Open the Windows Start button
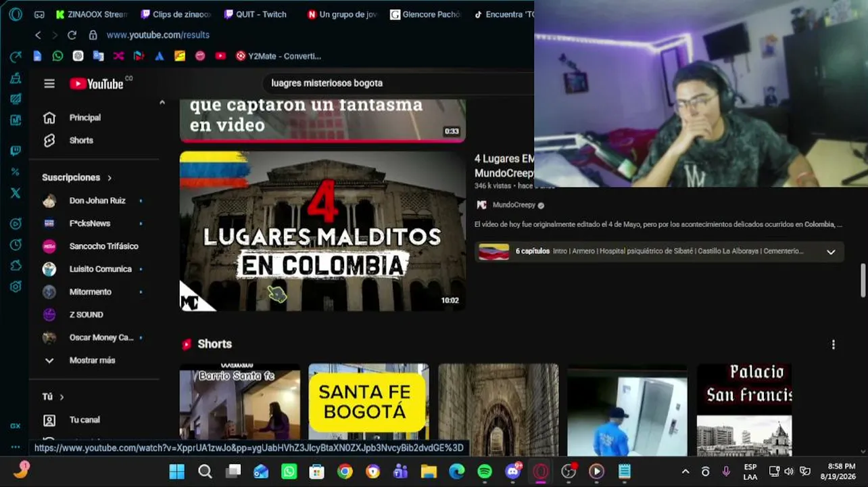The height and width of the screenshot is (487, 868). [176, 471]
